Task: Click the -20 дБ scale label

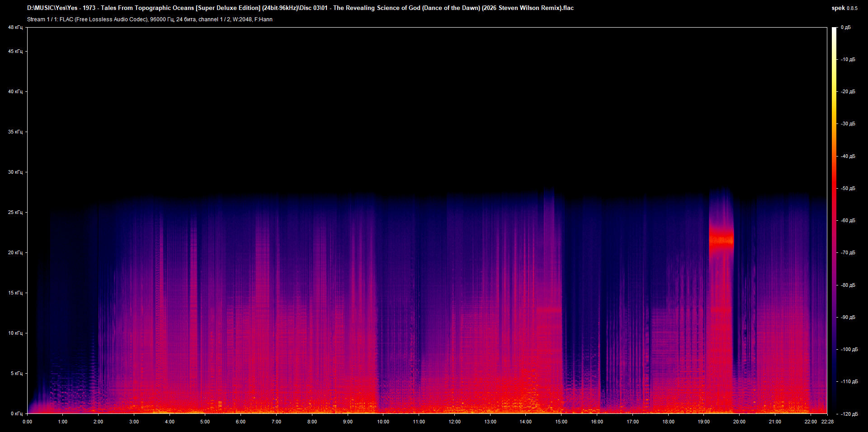Action: 848,92
